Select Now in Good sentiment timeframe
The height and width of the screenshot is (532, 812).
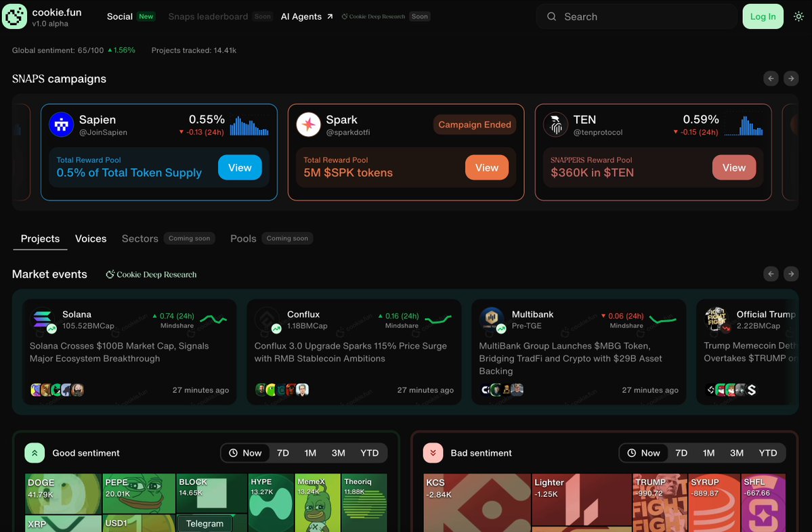(x=245, y=453)
